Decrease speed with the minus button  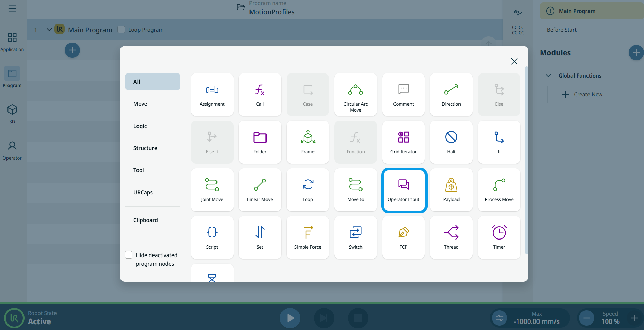pyautogui.click(x=586, y=318)
